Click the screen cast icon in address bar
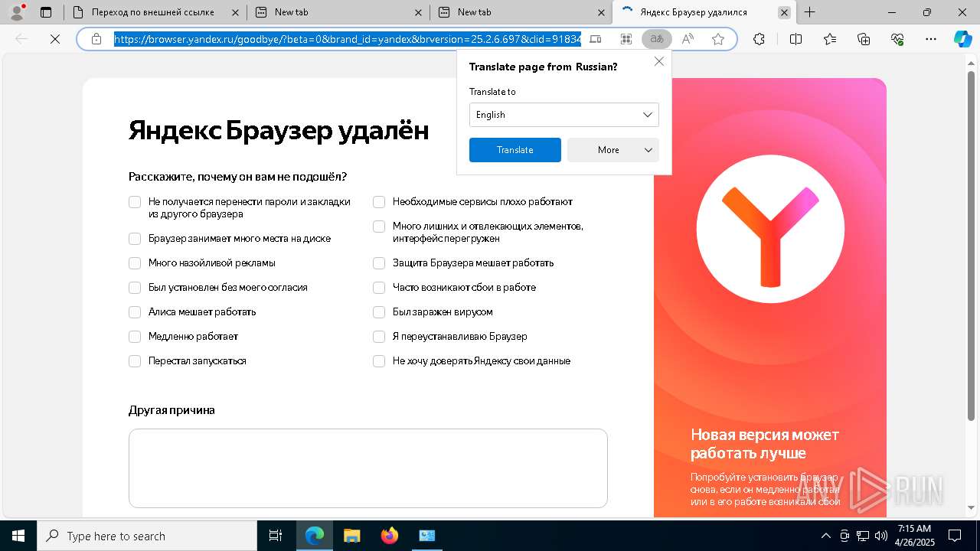Image resolution: width=980 pixels, height=551 pixels. [x=596, y=39]
